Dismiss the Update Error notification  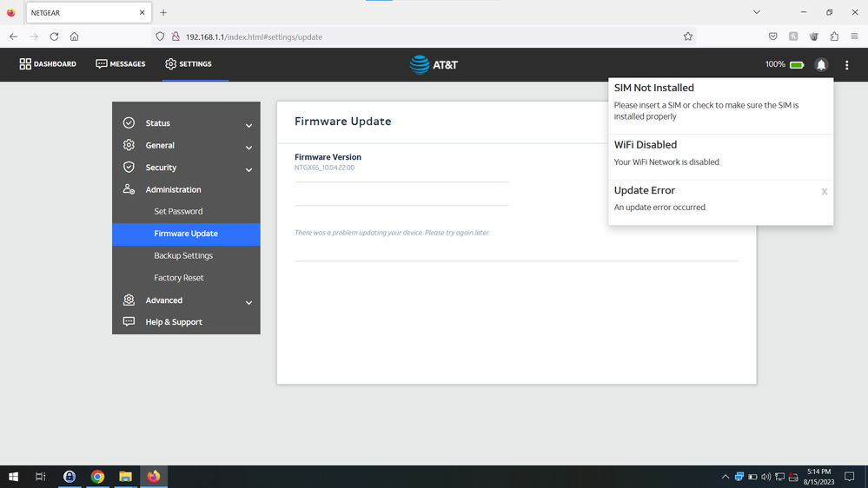(x=825, y=191)
